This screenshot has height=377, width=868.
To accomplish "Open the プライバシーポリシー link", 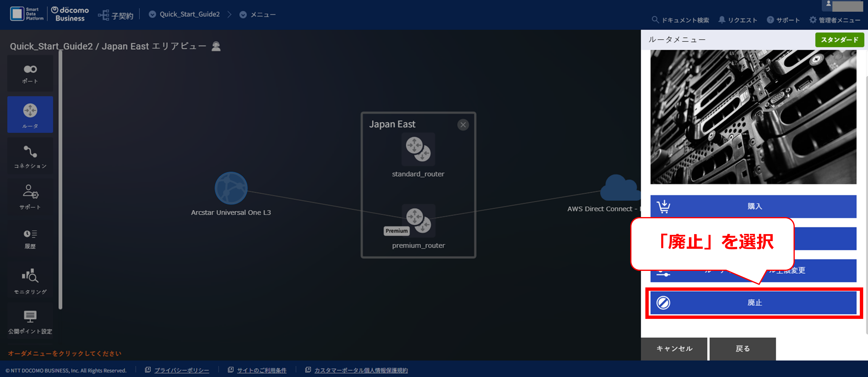I will (x=182, y=370).
